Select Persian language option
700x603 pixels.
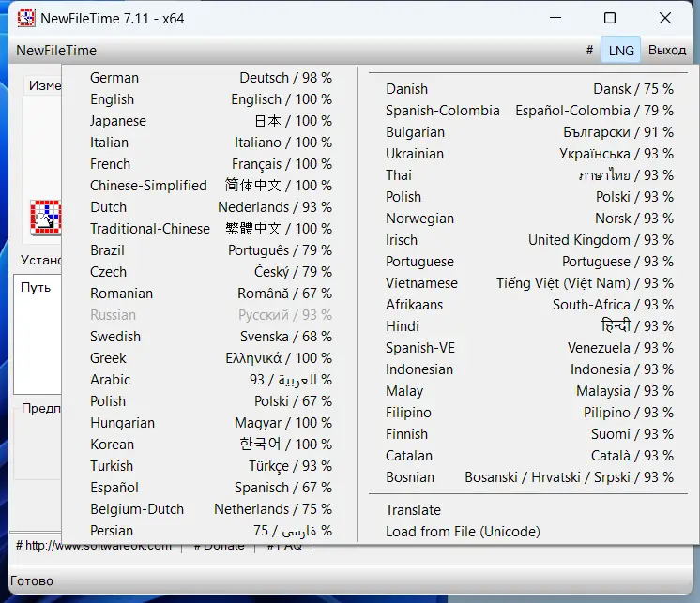click(x=210, y=530)
